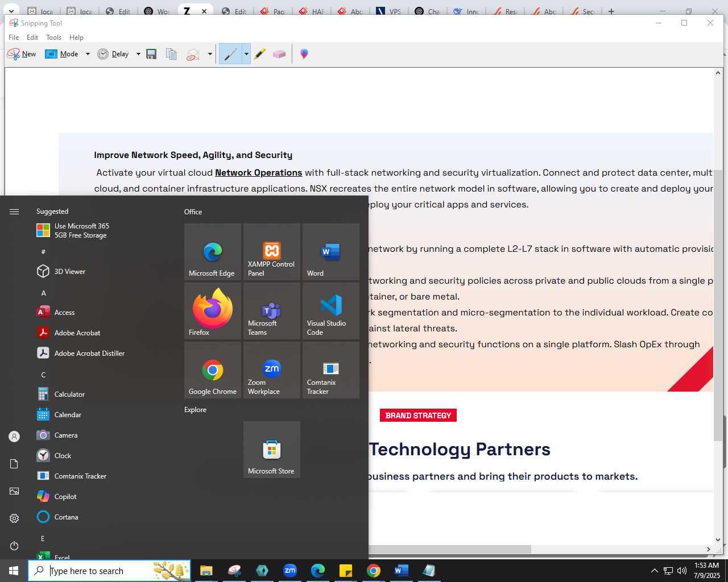Viewport: 728px width, 582px height.
Task: Launch the Zoom Workplace tile
Action: coord(272,370)
